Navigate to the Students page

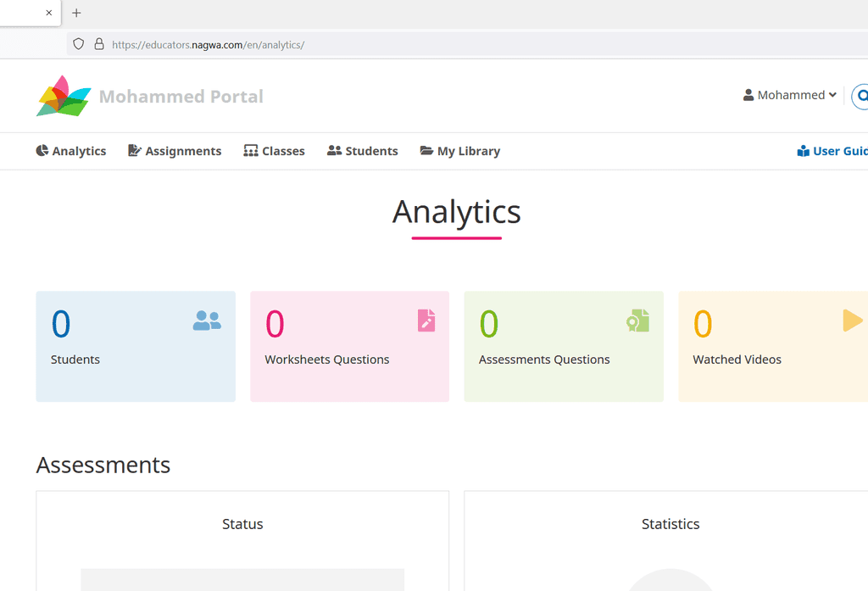(x=363, y=151)
